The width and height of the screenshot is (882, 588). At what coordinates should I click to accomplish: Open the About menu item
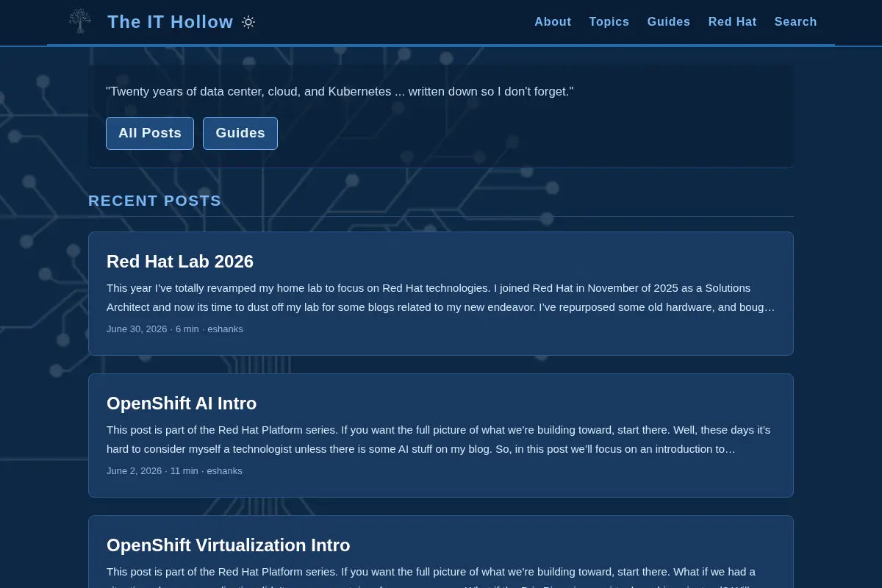553,22
